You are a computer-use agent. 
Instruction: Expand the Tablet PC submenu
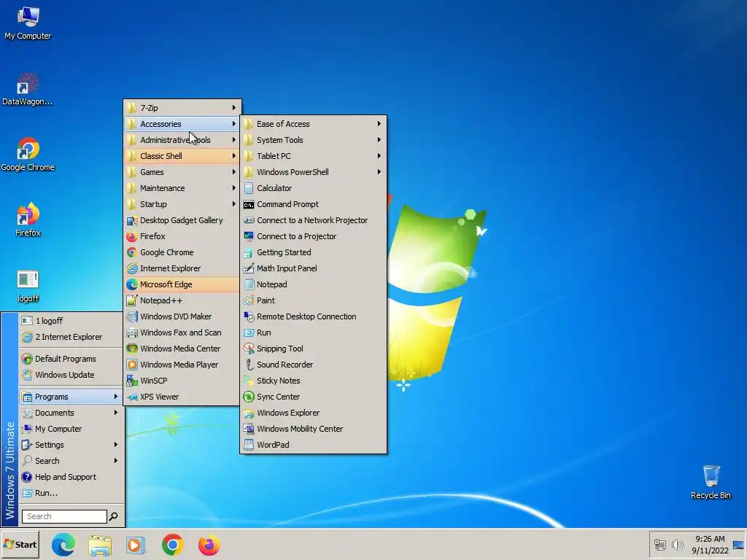click(x=314, y=156)
